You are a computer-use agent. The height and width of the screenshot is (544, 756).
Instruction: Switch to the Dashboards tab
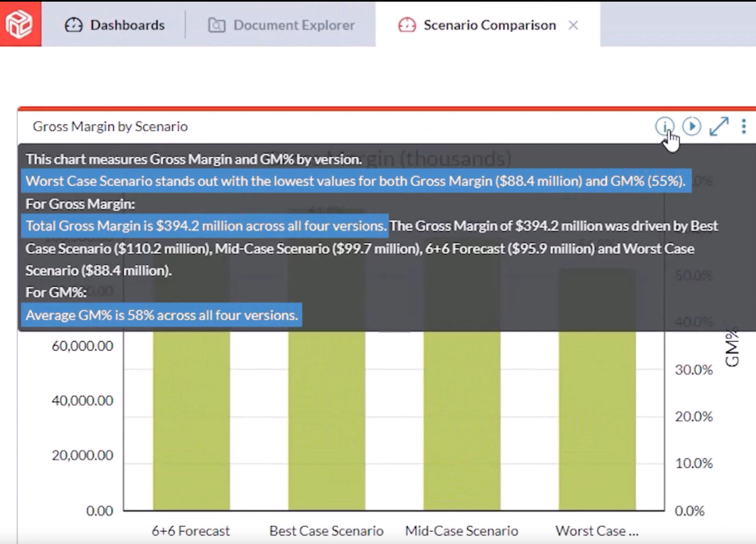tap(127, 25)
